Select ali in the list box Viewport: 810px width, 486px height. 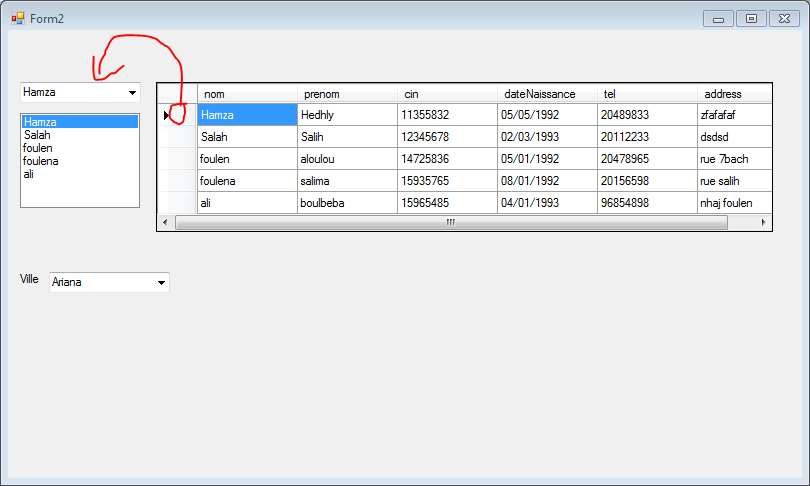tap(80, 174)
